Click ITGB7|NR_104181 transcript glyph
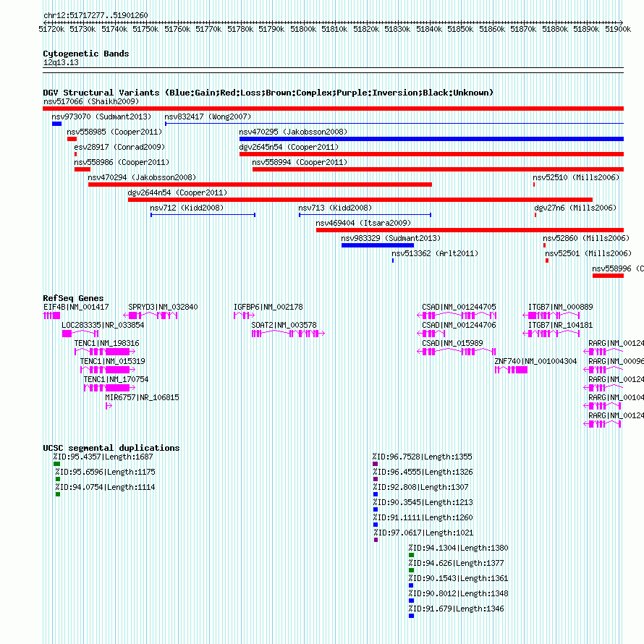This screenshot has height=644, width=644. pyautogui.click(x=551, y=334)
